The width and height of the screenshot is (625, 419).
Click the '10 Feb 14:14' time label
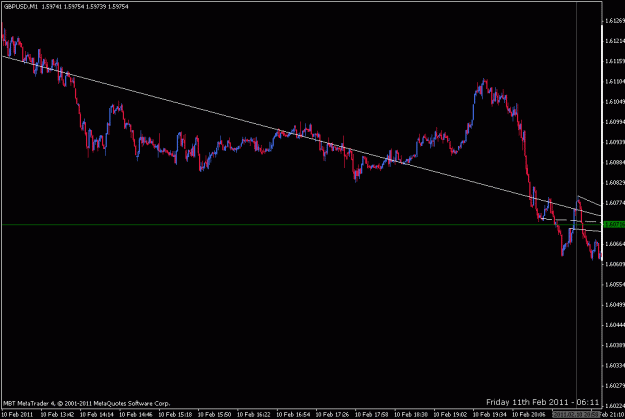(x=96, y=415)
